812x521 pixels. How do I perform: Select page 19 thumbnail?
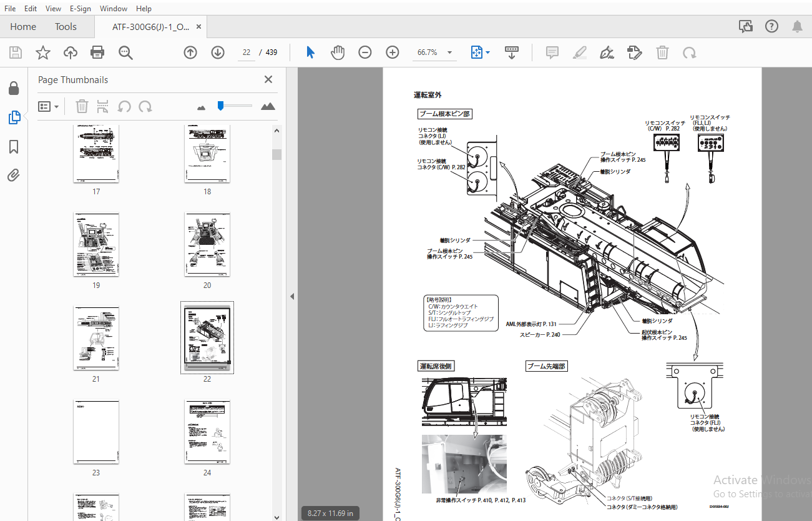(96, 245)
